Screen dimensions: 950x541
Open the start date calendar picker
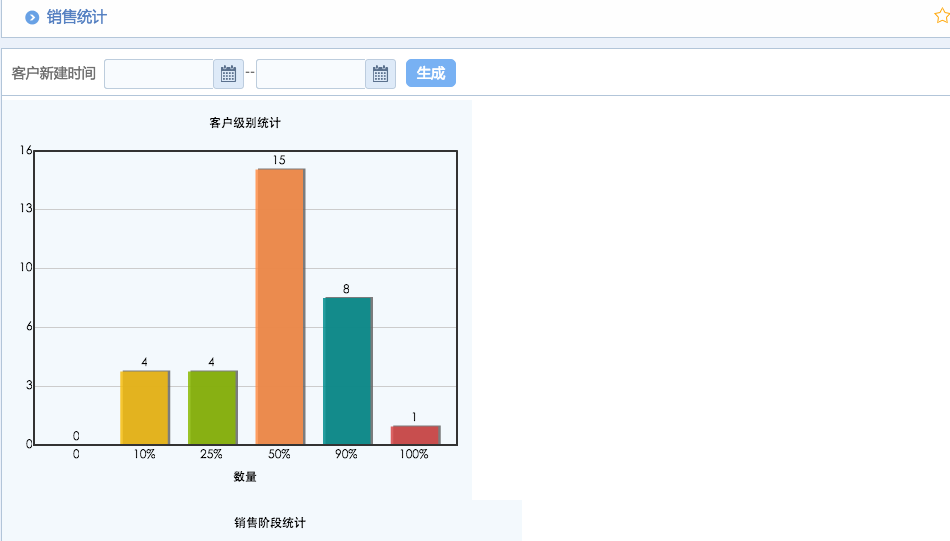[228, 74]
